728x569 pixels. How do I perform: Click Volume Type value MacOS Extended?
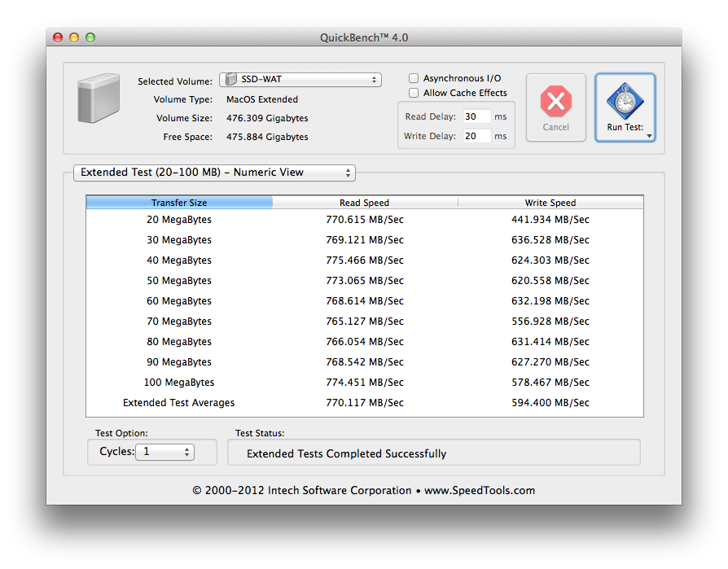262,99
